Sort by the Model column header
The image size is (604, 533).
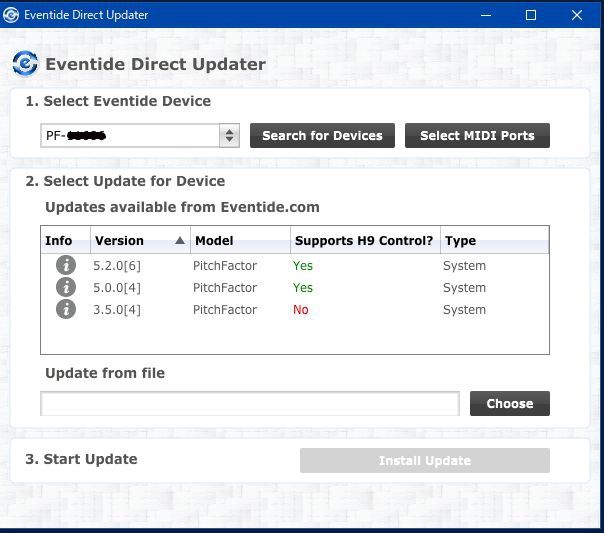click(x=240, y=240)
